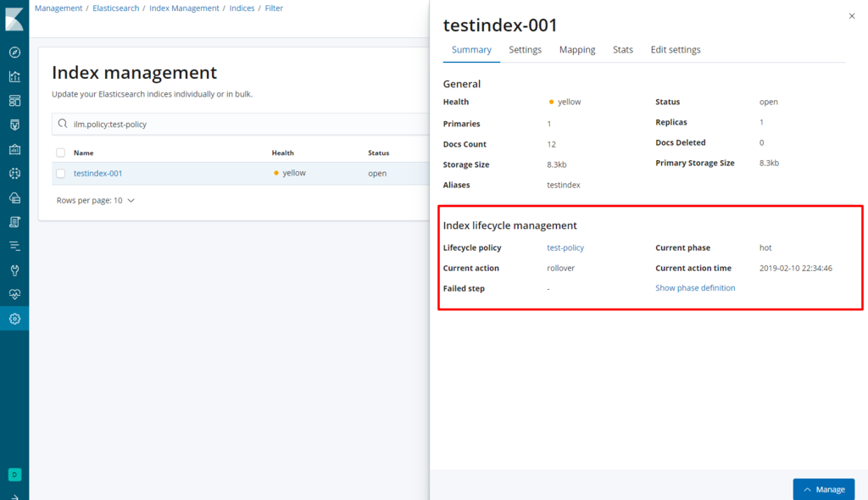868x500 pixels.
Task: Open the APM sidebar icon
Action: coord(15,246)
